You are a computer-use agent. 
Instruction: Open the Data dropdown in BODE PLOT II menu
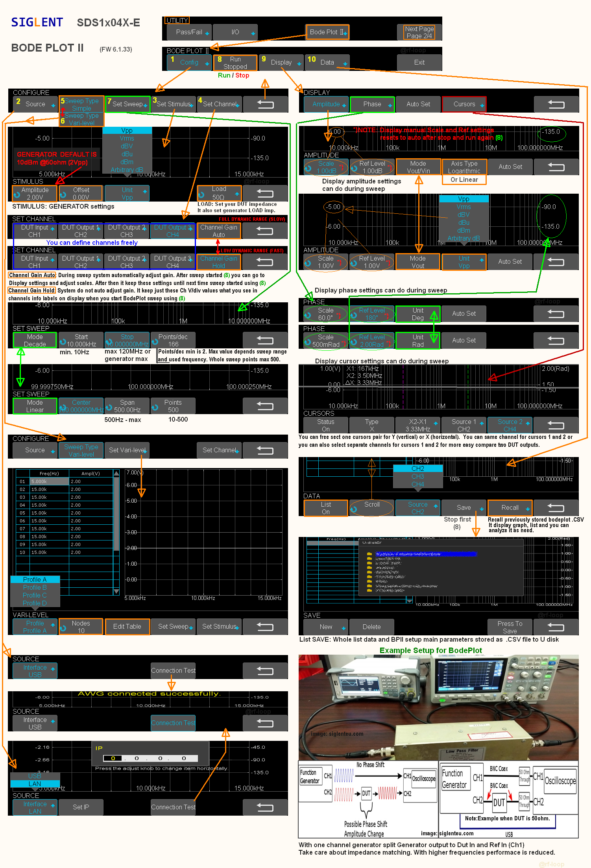pos(327,63)
